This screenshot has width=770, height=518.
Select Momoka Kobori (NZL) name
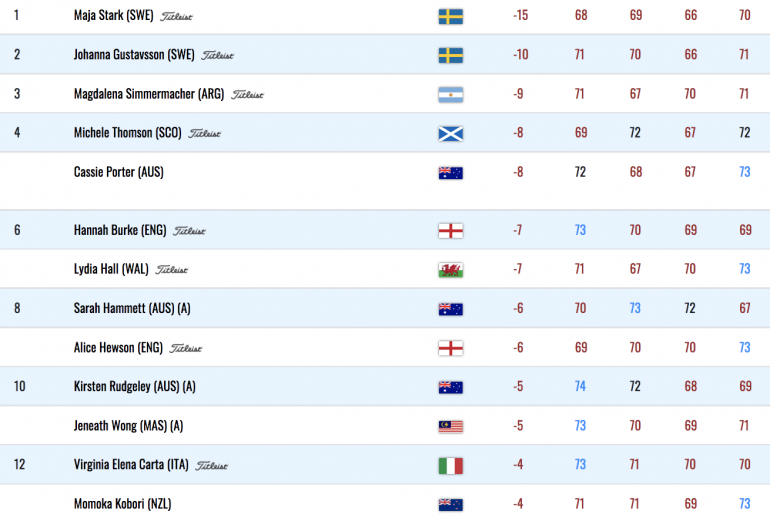122,504
